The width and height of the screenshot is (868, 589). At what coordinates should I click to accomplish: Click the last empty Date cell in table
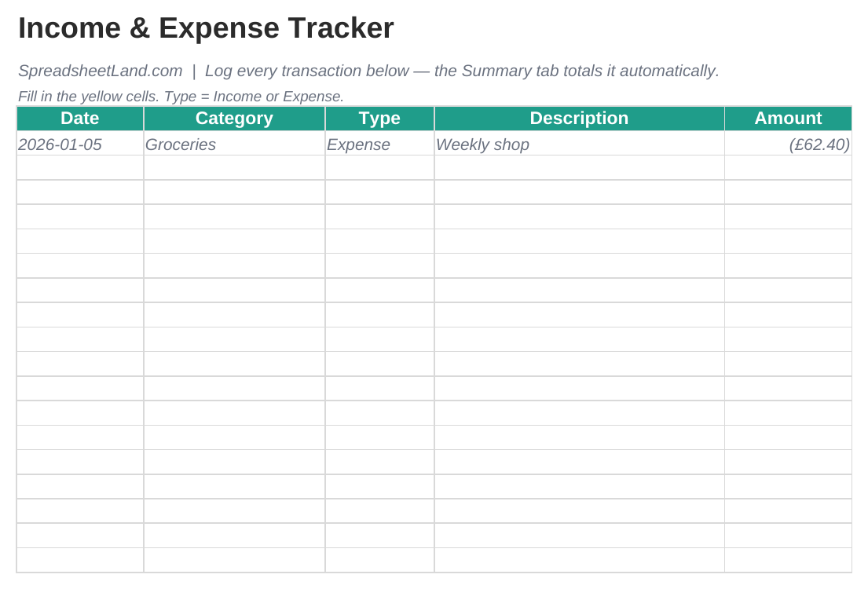[80, 560]
